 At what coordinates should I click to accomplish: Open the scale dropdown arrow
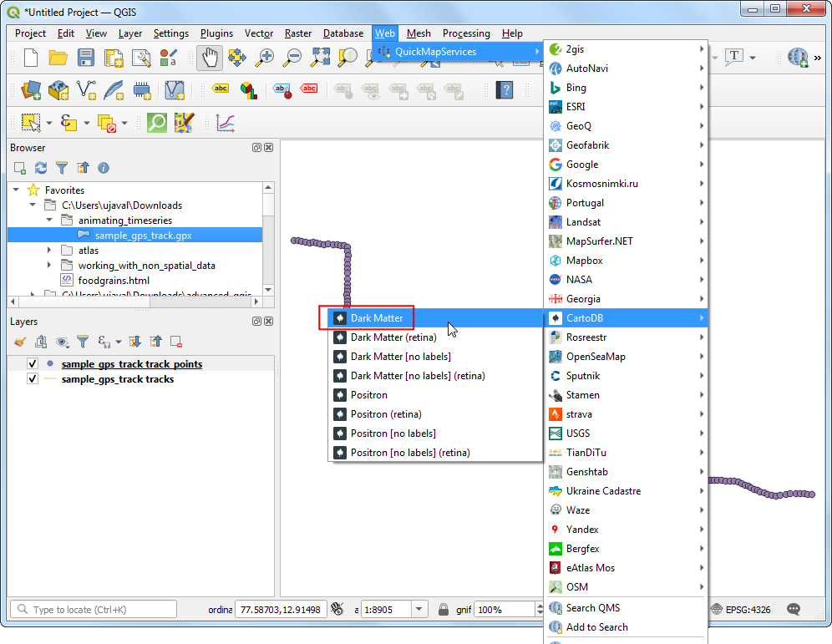pyautogui.click(x=419, y=610)
